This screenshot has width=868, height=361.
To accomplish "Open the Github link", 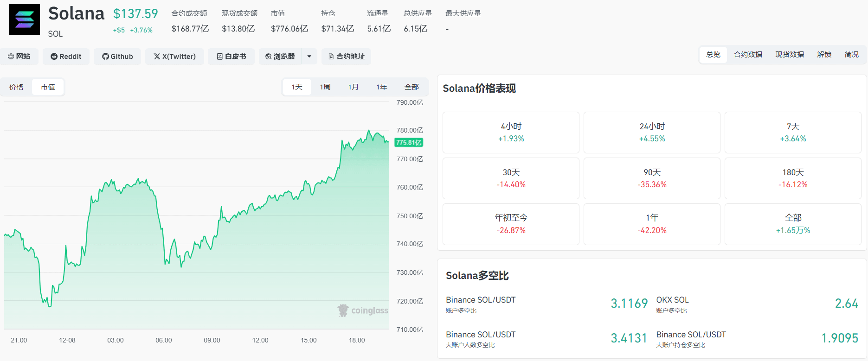I will [x=117, y=57].
